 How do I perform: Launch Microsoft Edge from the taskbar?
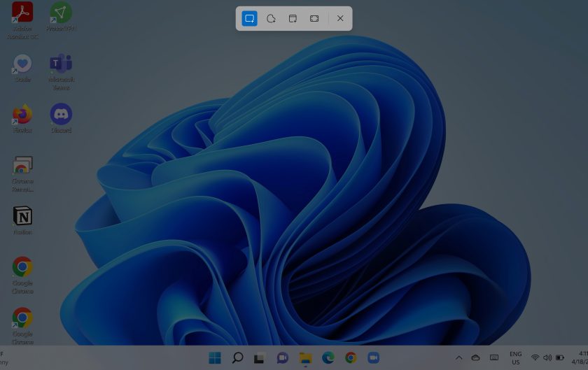tap(328, 358)
